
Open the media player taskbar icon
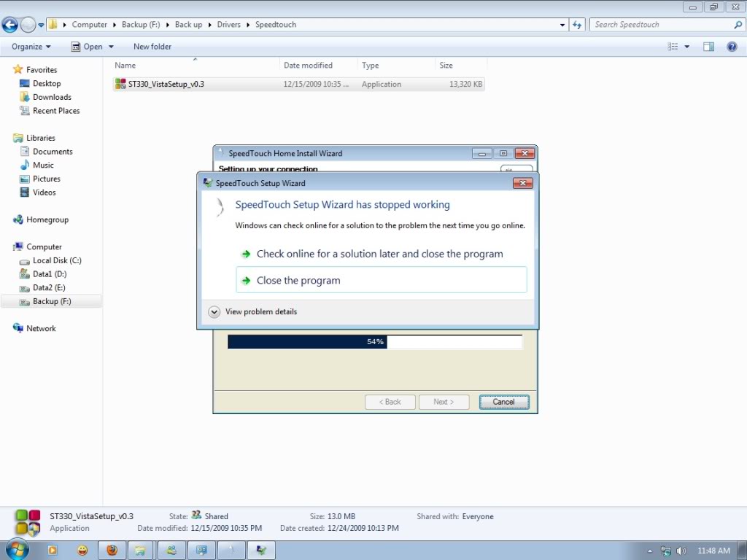pos(53,551)
